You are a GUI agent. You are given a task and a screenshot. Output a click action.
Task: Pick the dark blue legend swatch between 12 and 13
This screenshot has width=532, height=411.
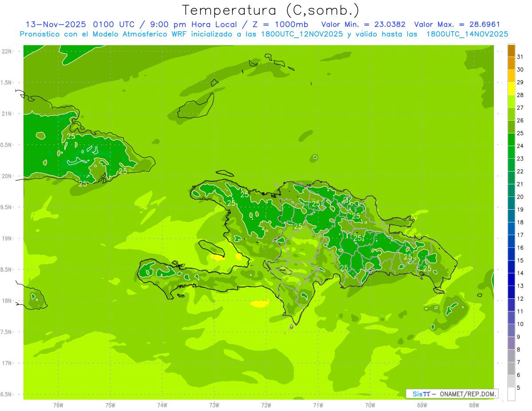point(511,292)
